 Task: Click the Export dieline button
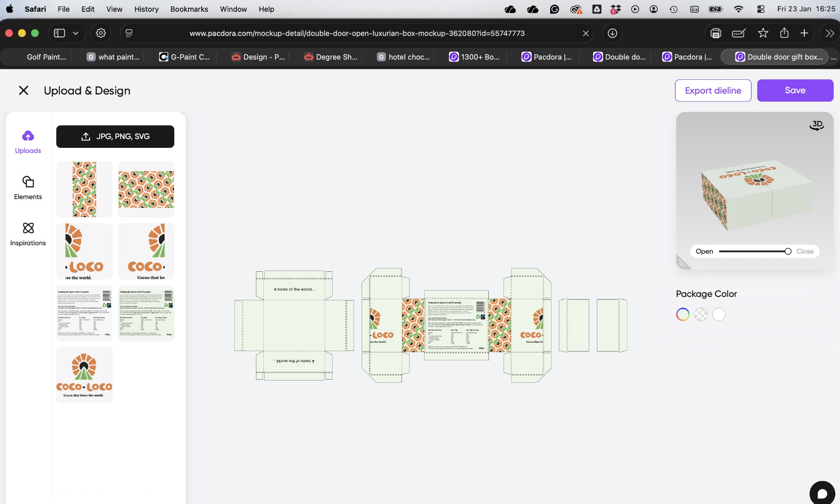[713, 90]
